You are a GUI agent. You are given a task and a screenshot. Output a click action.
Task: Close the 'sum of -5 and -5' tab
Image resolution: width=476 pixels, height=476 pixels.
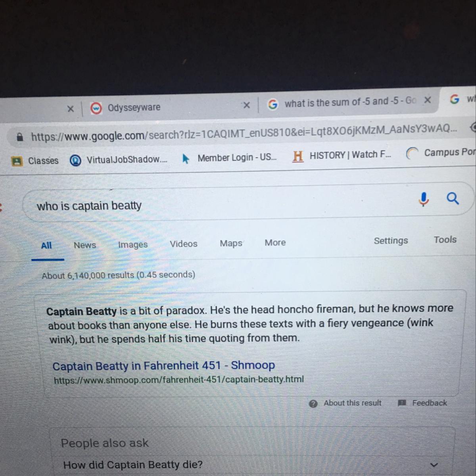pyautogui.click(x=427, y=100)
